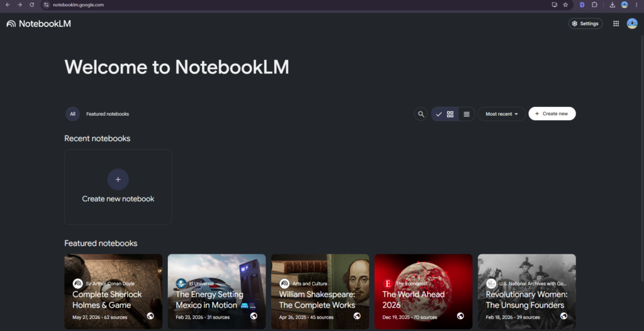Screen dimensions: 644x331
Task: Select the Featured notebooks filter tab
Action: (x=108, y=114)
